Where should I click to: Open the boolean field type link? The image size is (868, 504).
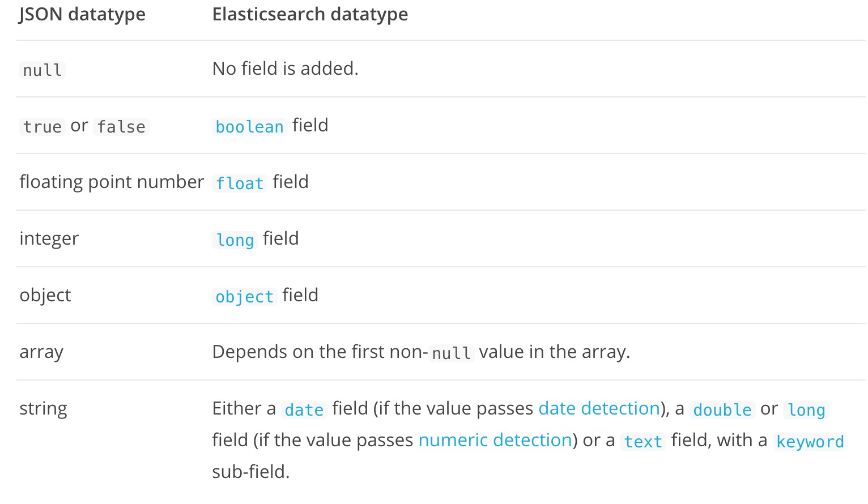(249, 127)
